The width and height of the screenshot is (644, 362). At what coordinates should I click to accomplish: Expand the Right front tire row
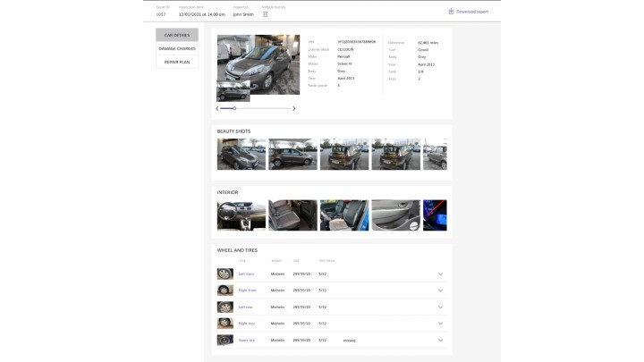click(x=440, y=290)
